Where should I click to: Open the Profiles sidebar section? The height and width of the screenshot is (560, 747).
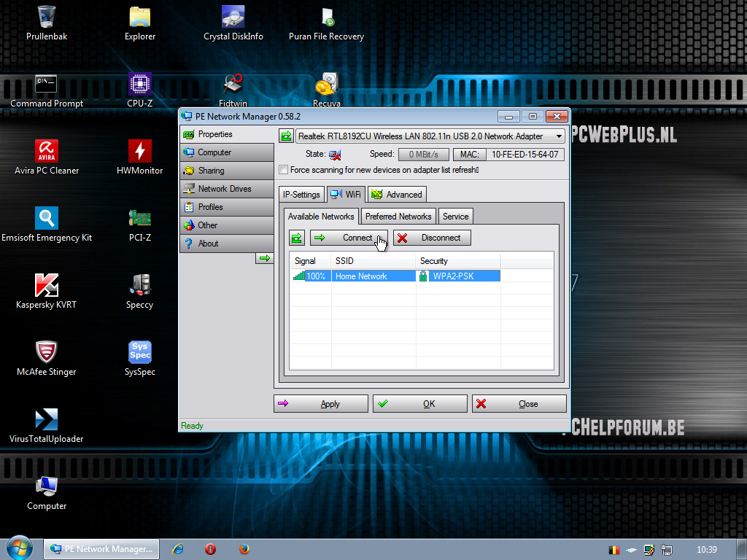pyautogui.click(x=227, y=206)
